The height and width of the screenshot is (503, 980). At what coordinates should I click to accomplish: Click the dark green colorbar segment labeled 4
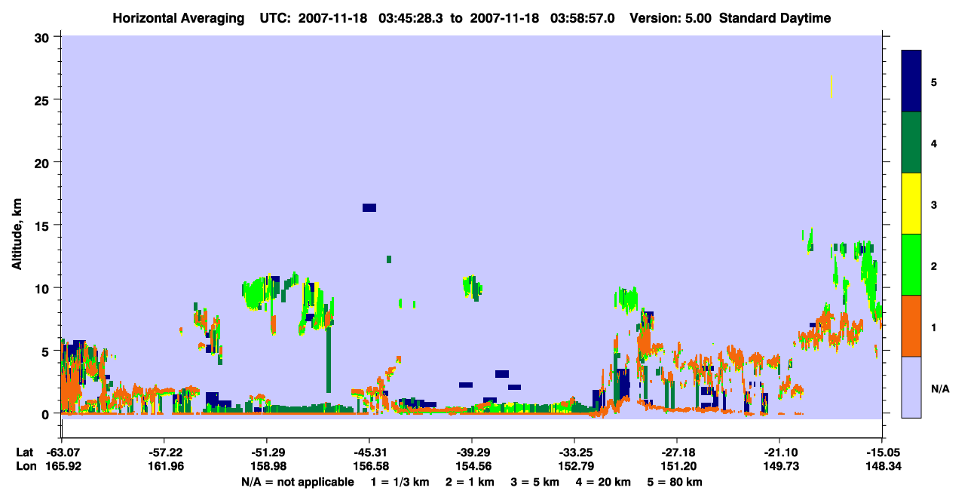tap(911, 143)
